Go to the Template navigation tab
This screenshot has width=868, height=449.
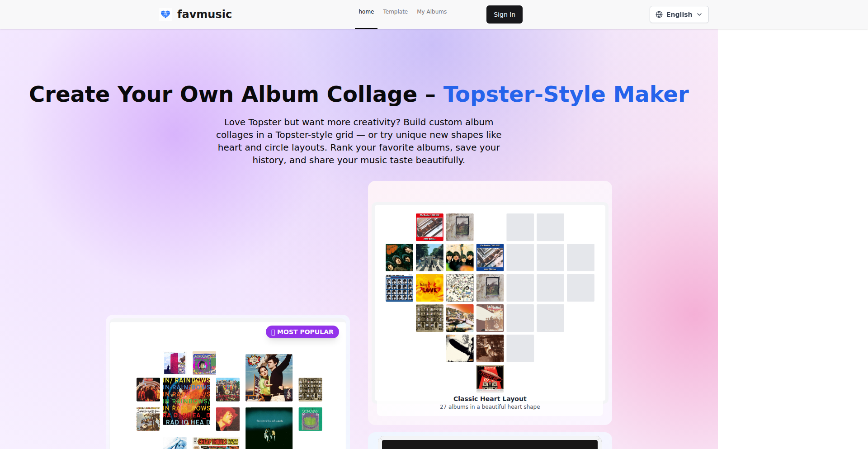point(395,12)
